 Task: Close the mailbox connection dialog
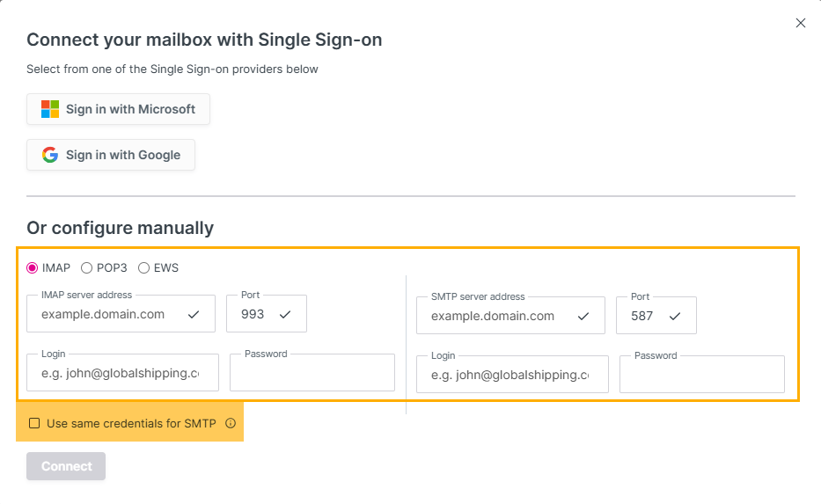[801, 23]
